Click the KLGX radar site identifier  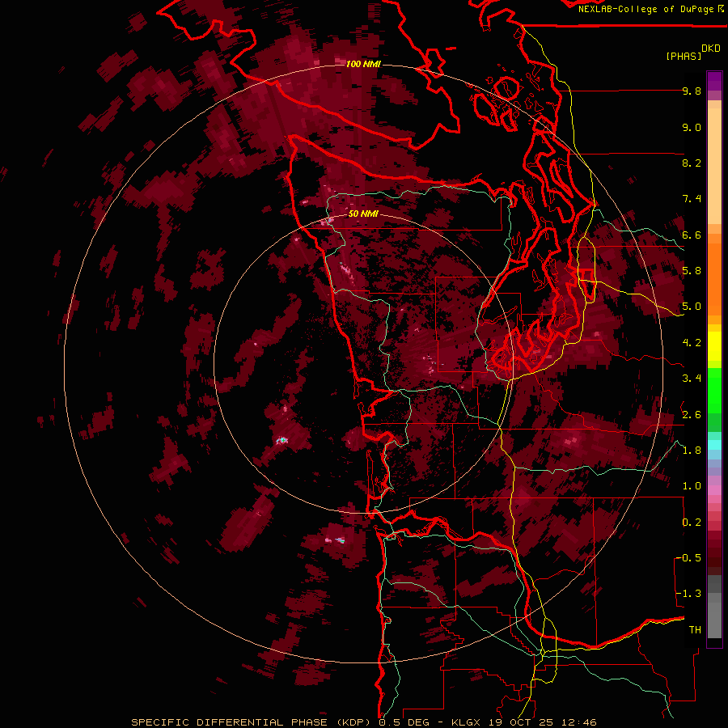click(465, 722)
